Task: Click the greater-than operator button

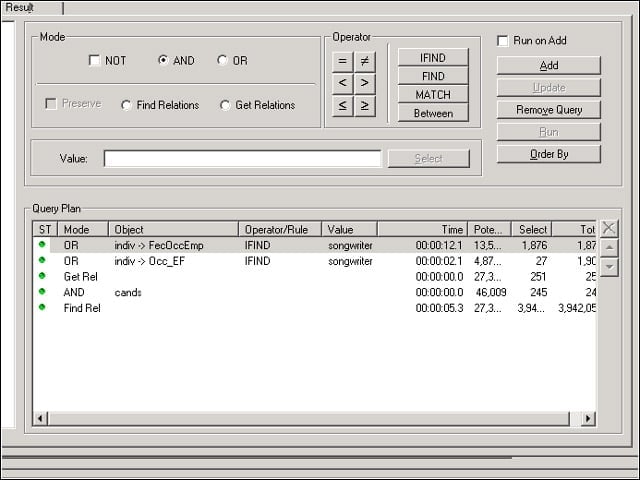Action: [x=365, y=83]
